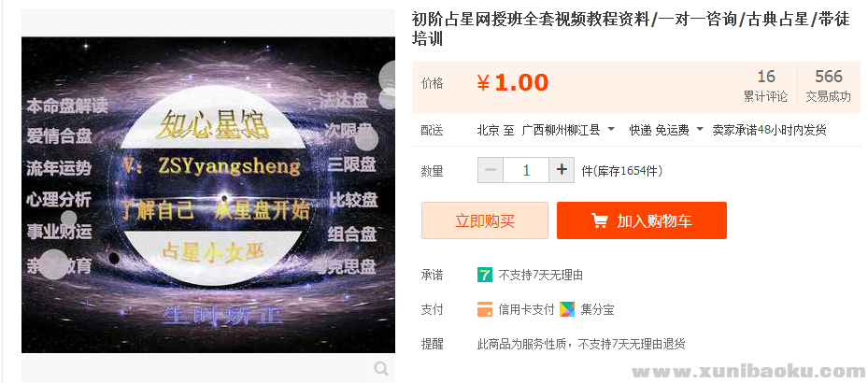Click the 不支持7天无理由 promise text
Image resolution: width=868 pixels, height=383 pixels.
(540, 275)
